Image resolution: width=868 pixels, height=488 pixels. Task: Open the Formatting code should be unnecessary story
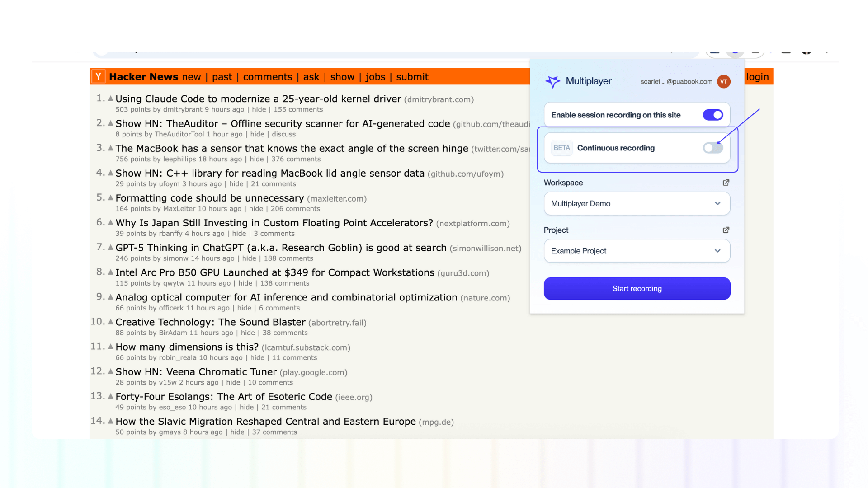pyautogui.click(x=210, y=198)
